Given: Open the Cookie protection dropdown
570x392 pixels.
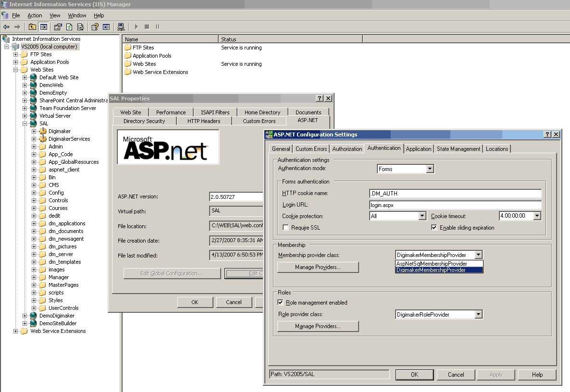Looking at the screenshot, I should 422,216.
